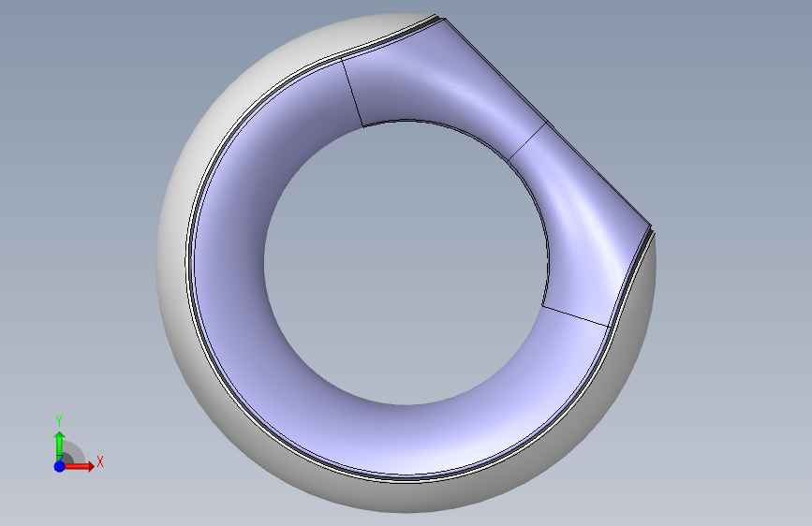Click the green "Y" label above the triad

59,421
